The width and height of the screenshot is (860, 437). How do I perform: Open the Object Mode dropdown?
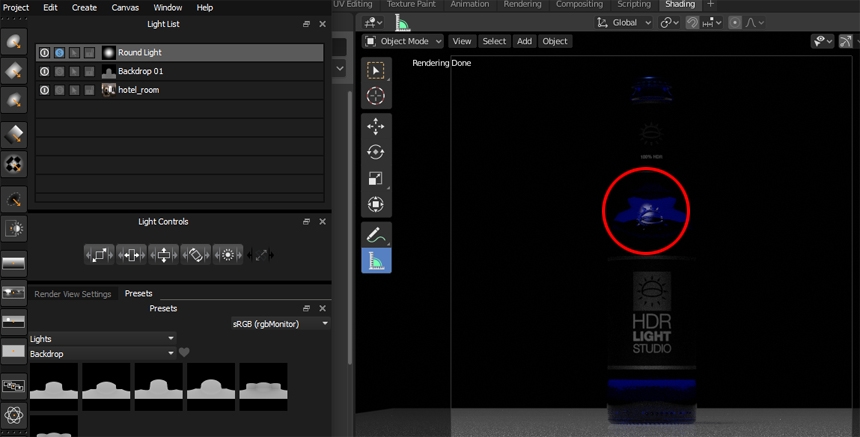coord(403,41)
